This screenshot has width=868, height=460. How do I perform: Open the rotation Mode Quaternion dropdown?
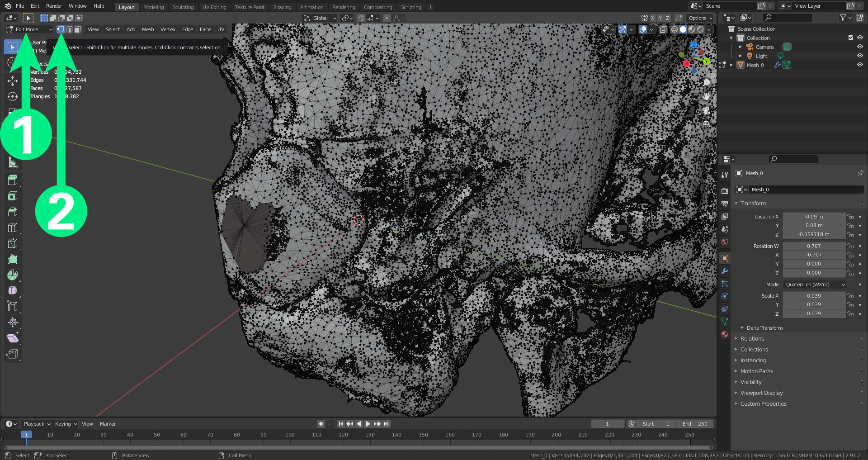point(814,285)
